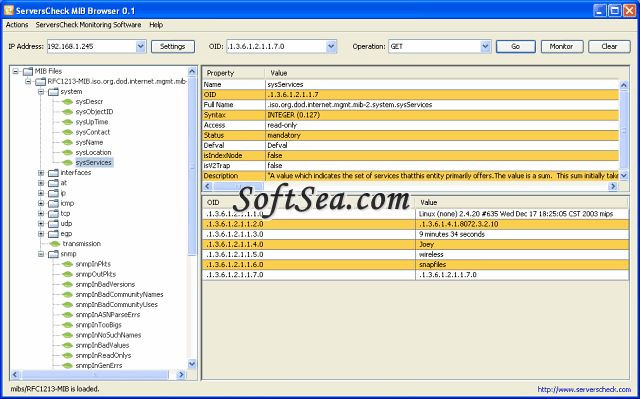Click the IP Address input field
This screenshot has width=640, height=399.
coord(91,47)
